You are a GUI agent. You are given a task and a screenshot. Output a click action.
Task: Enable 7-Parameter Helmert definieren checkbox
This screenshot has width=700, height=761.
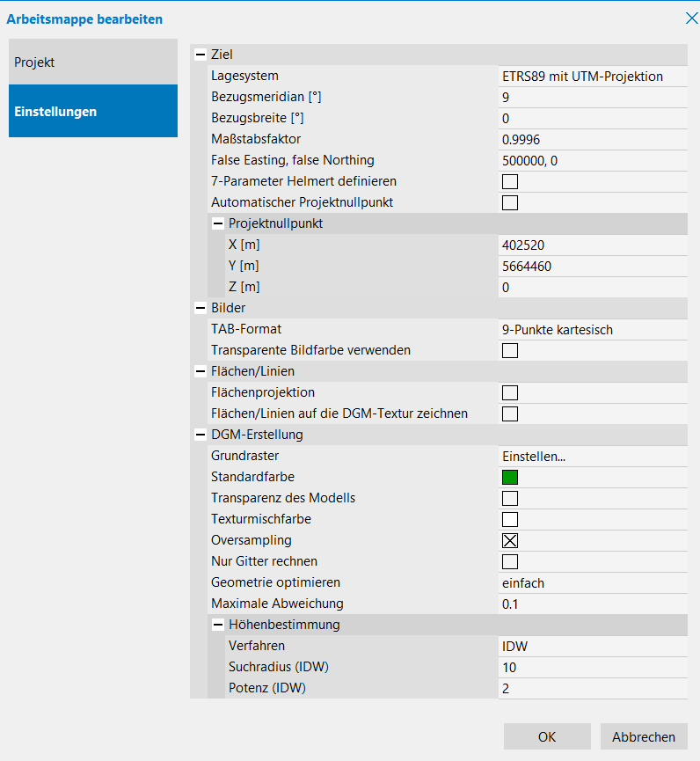pos(510,181)
